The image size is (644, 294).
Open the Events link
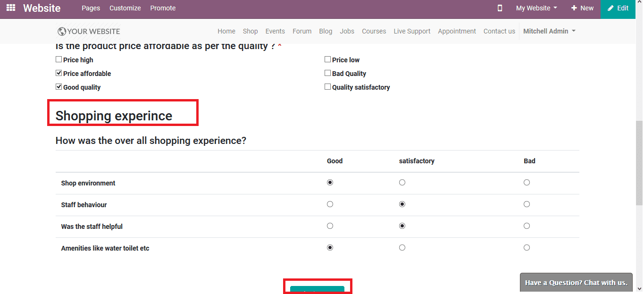(275, 31)
